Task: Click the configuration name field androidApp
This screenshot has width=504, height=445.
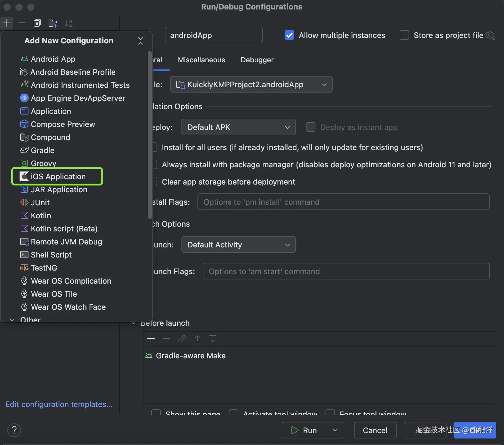Action: tap(214, 35)
